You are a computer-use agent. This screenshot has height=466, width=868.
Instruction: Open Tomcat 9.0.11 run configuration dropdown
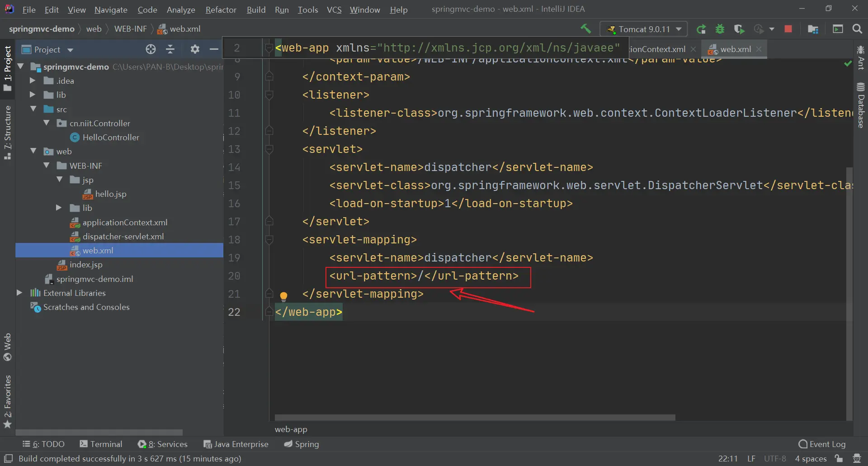pos(644,29)
